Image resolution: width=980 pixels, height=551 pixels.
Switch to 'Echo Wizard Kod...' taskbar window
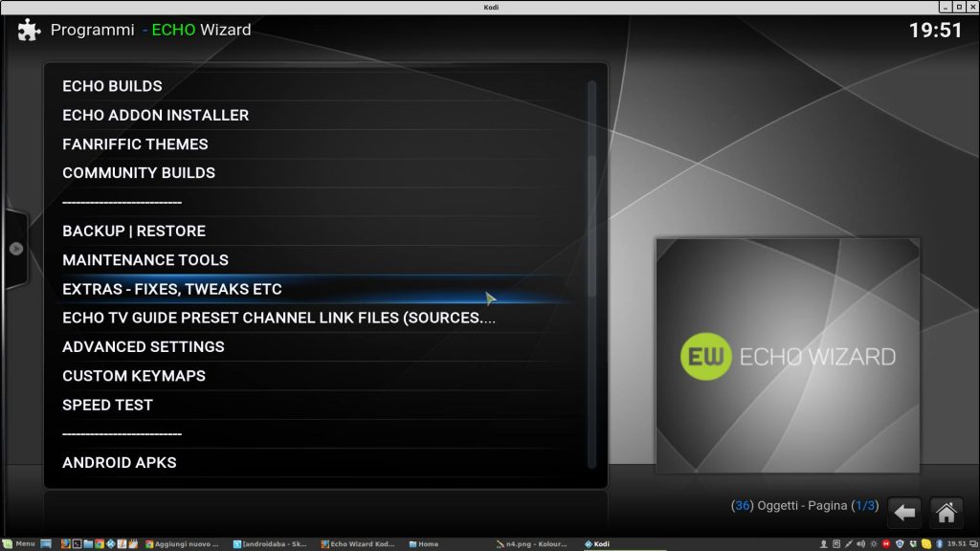click(x=358, y=544)
